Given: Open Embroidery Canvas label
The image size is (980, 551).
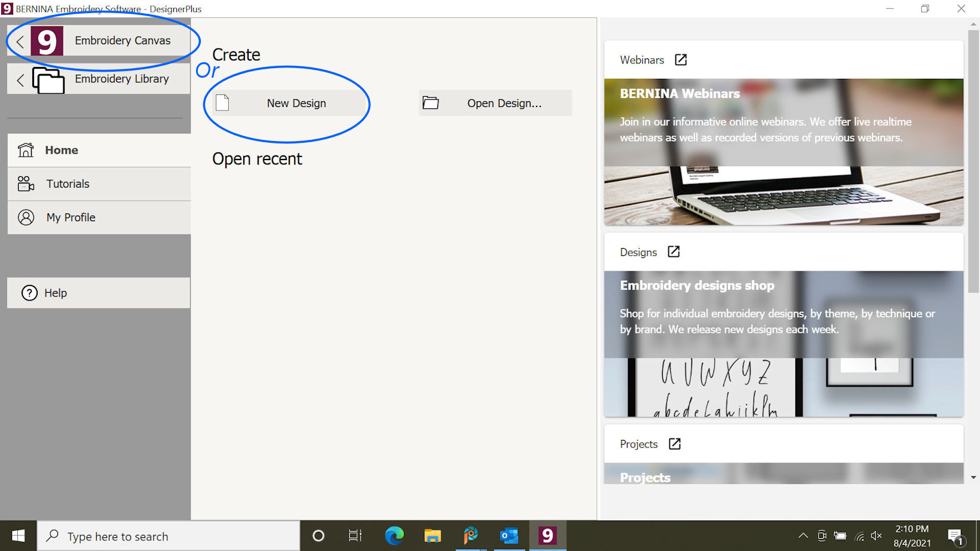Looking at the screenshot, I should pos(122,41).
